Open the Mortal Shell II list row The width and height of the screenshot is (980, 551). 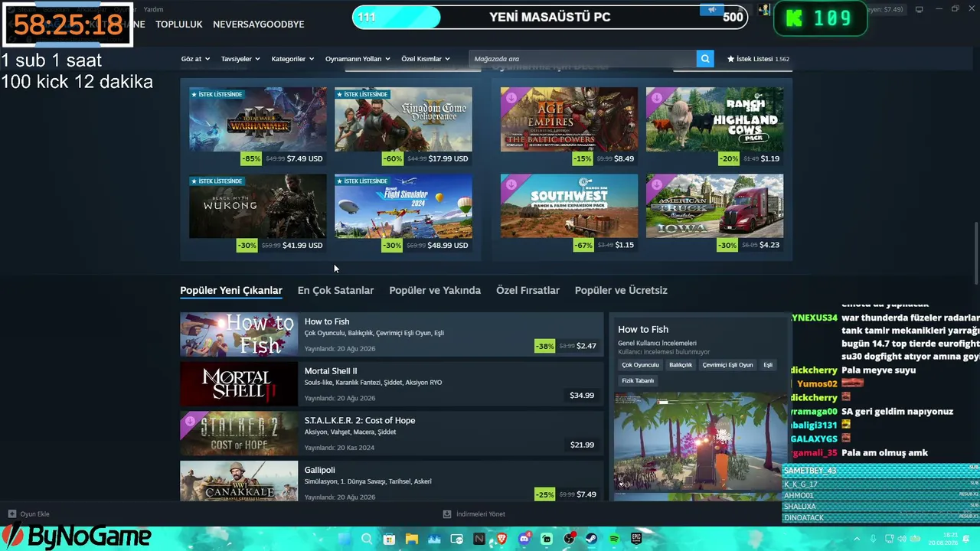click(x=391, y=384)
